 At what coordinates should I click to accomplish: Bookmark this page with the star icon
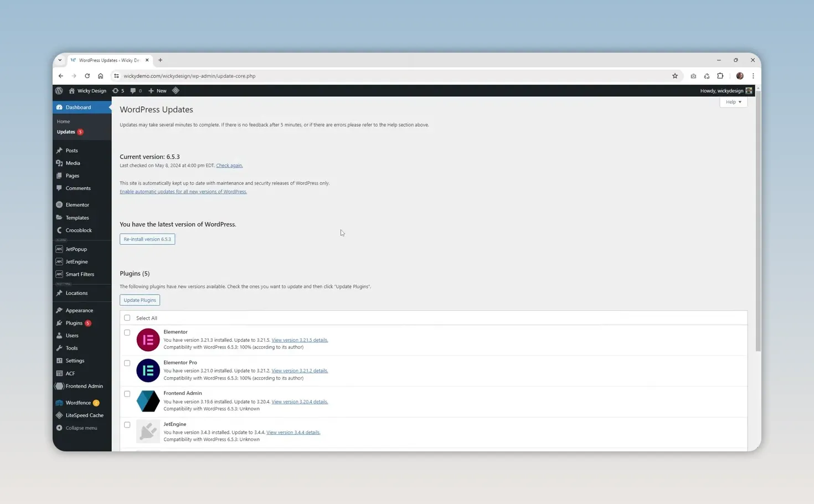click(x=674, y=76)
